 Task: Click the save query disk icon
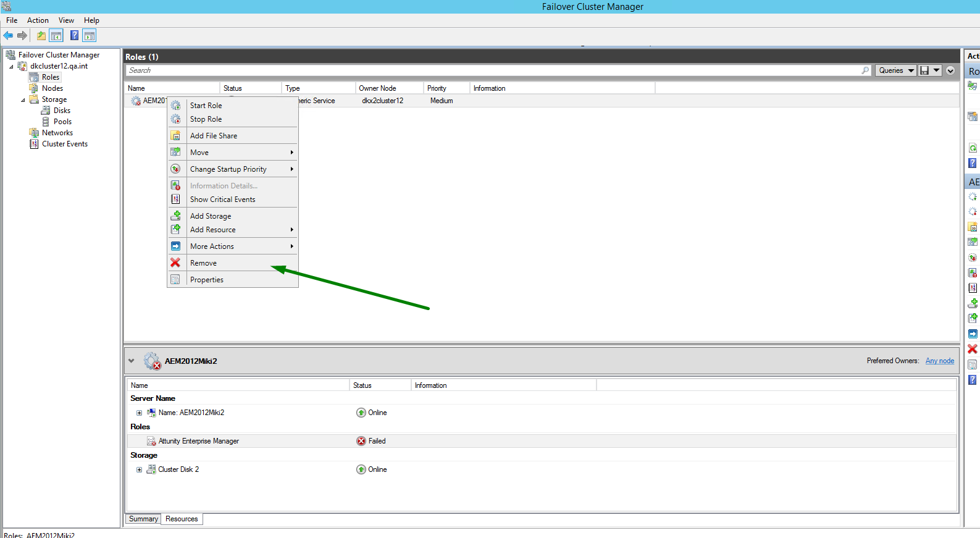coord(924,70)
